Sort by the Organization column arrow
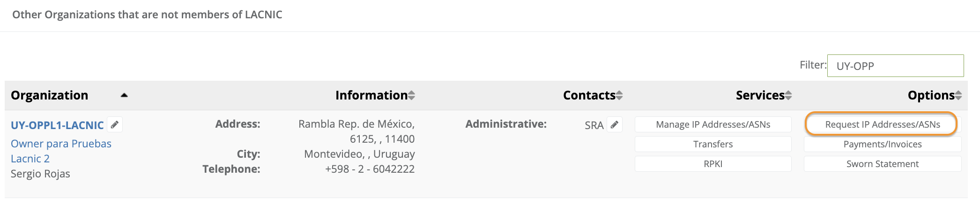This screenshot has width=980, height=199. (124, 95)
